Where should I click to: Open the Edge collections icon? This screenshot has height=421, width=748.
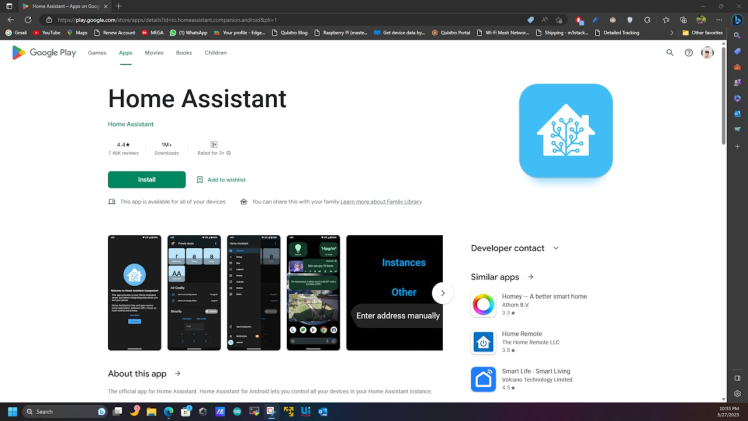coord(683,20)
